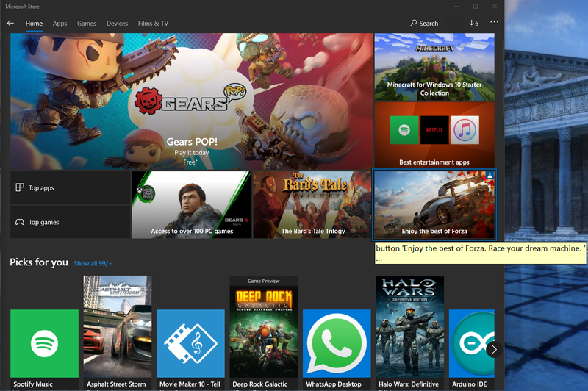Click the flask badge on the Forza tile

coord(490,175)
